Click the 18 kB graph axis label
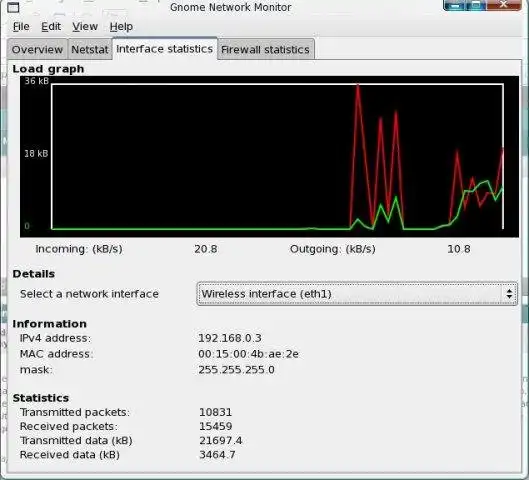 tap(36, 154)
